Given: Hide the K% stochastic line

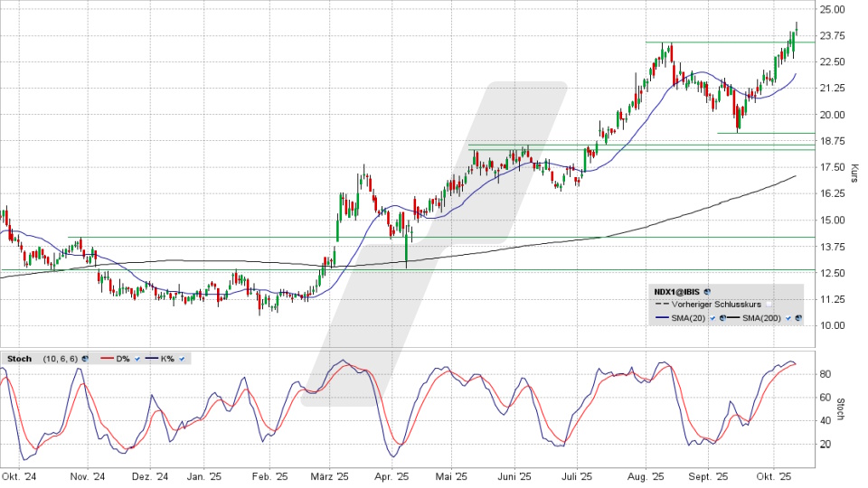Looking at the screenshot, I should (182, 359).
